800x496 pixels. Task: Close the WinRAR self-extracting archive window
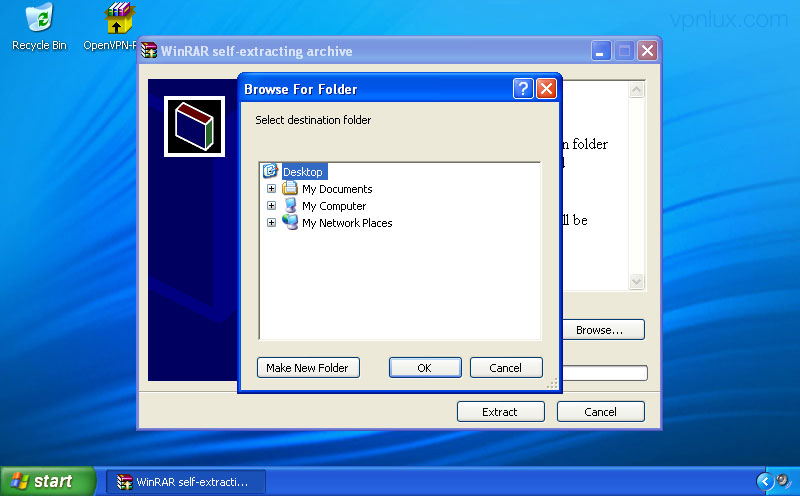click(x=647, y=51)
